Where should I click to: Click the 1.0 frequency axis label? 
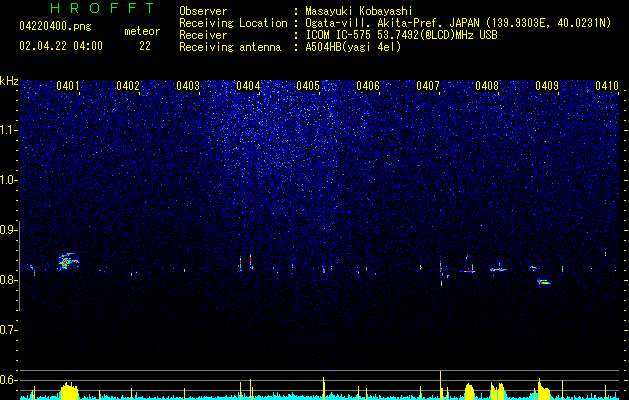pyautogui.click(x=8, y=180)
